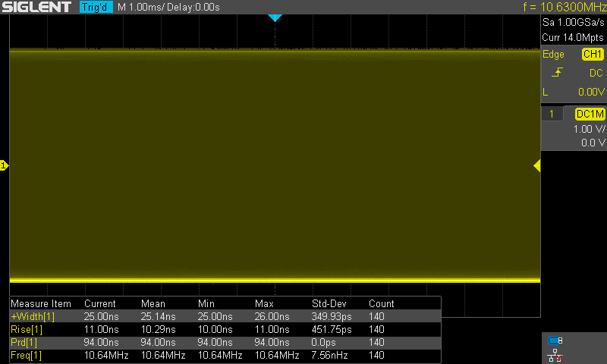Select the channel 1 tab
607x364 pixels.
552,114
